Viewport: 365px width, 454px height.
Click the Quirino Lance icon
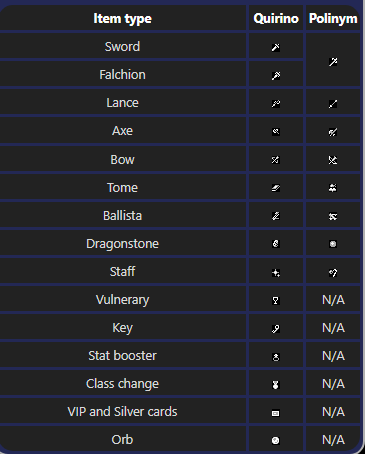(276, 104)
